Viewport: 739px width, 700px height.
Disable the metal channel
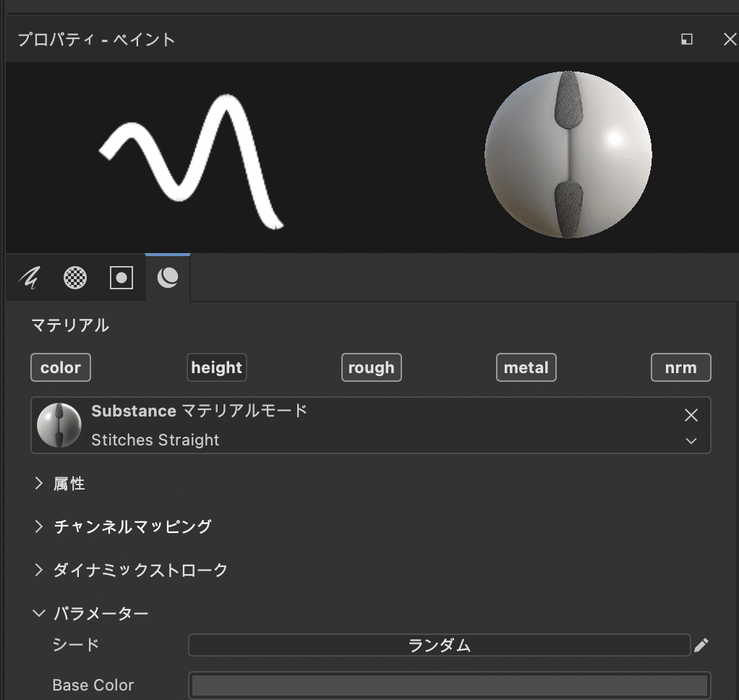click(526, 367)
